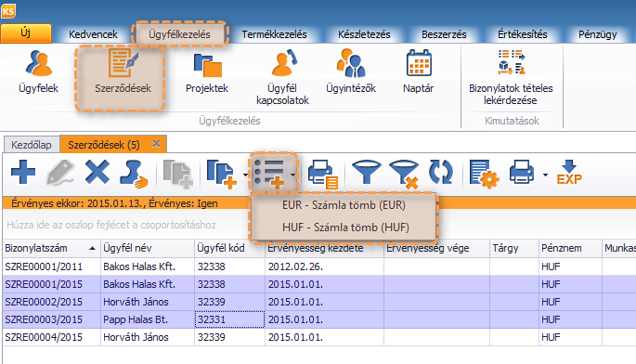
Task: Click the Pénznem column header
Action: (x=570, y=248)
